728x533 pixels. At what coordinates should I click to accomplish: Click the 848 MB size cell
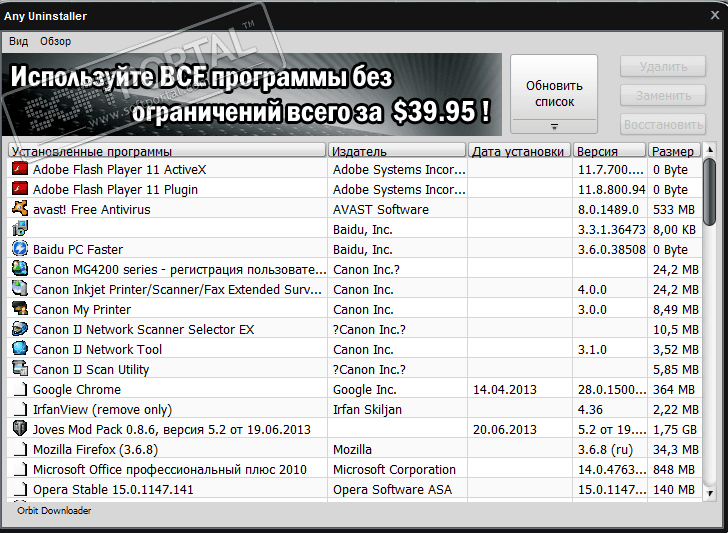(674, 469)
